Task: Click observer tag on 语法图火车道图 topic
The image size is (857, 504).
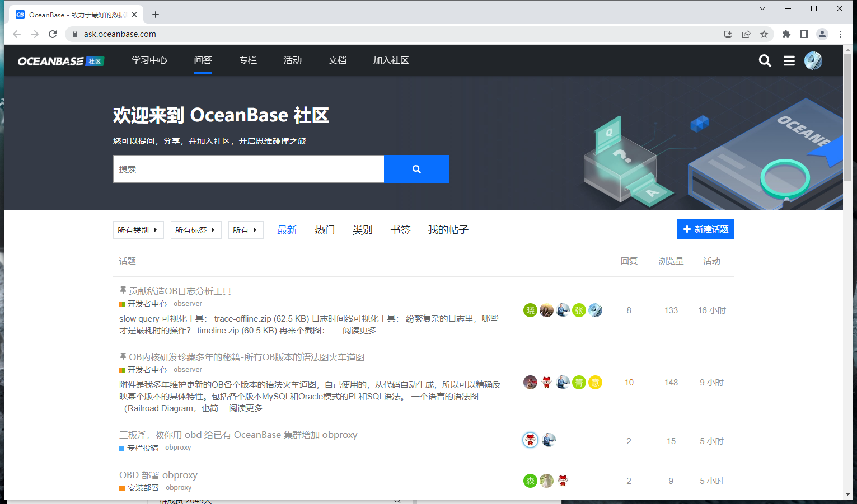Action: (188, 370)
